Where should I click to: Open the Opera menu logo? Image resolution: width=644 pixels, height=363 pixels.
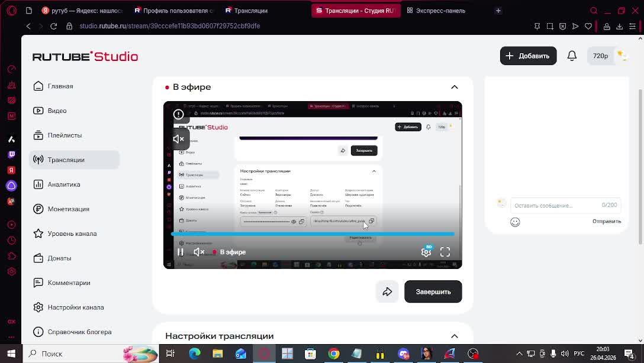11,11
